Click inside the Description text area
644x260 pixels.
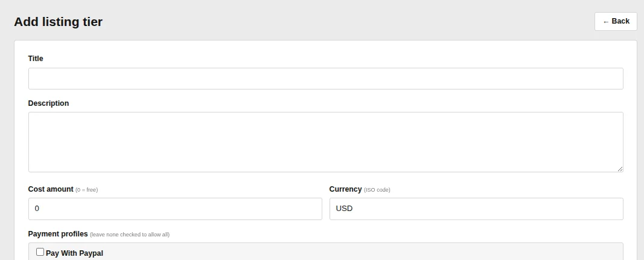point(326,142)
